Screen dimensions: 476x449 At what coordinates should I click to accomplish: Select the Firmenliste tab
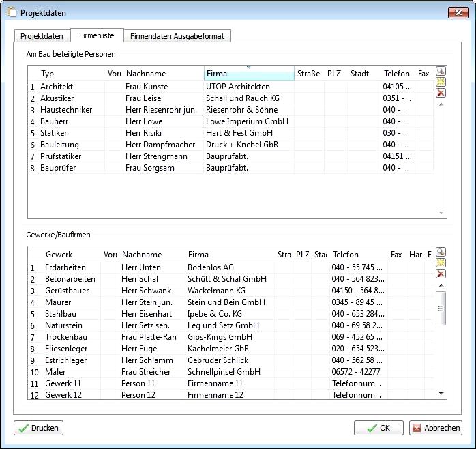click(97, 35)
